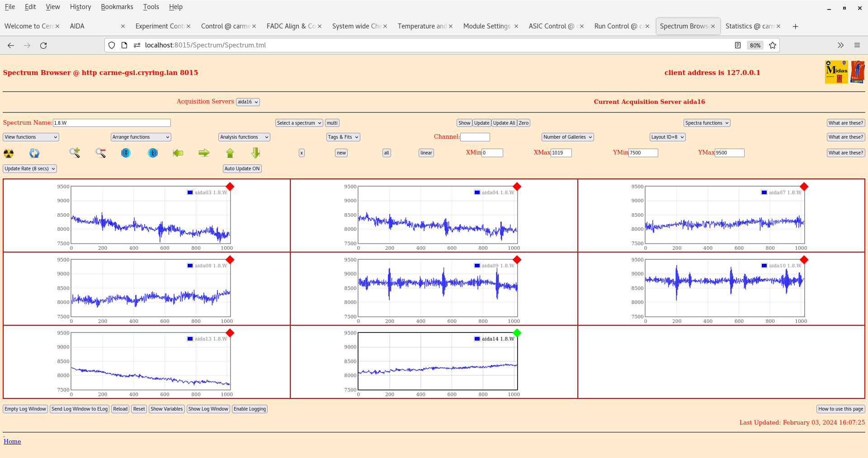Click the Spectrum Name input field
Viewport: 868px width, 458px height.
(x=112, y=123)
